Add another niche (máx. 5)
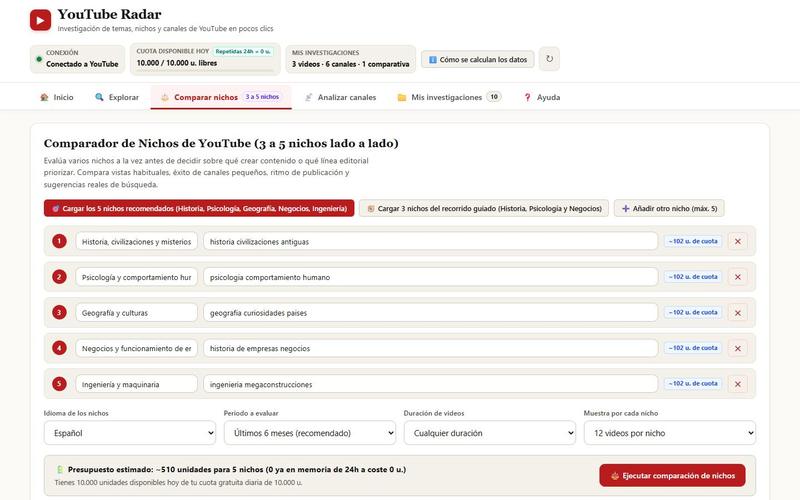 [x=669, y=208]
